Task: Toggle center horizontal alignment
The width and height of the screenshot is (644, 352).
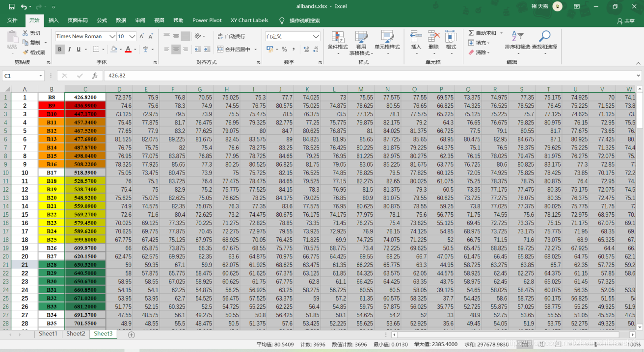Action: pos(176,49)
